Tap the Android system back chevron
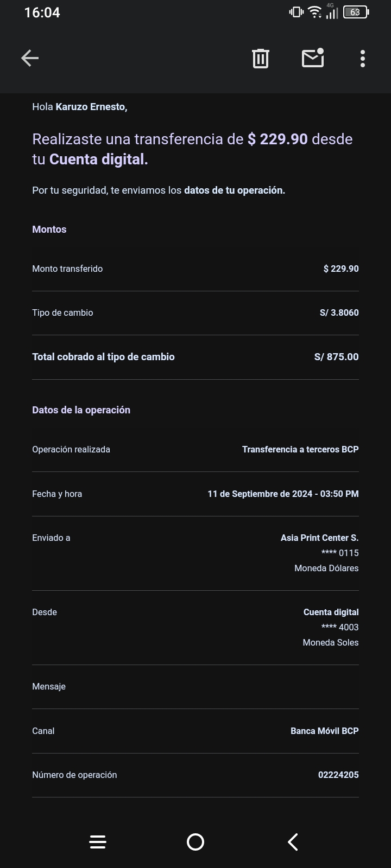391x868 pixels. coord(293,841)
